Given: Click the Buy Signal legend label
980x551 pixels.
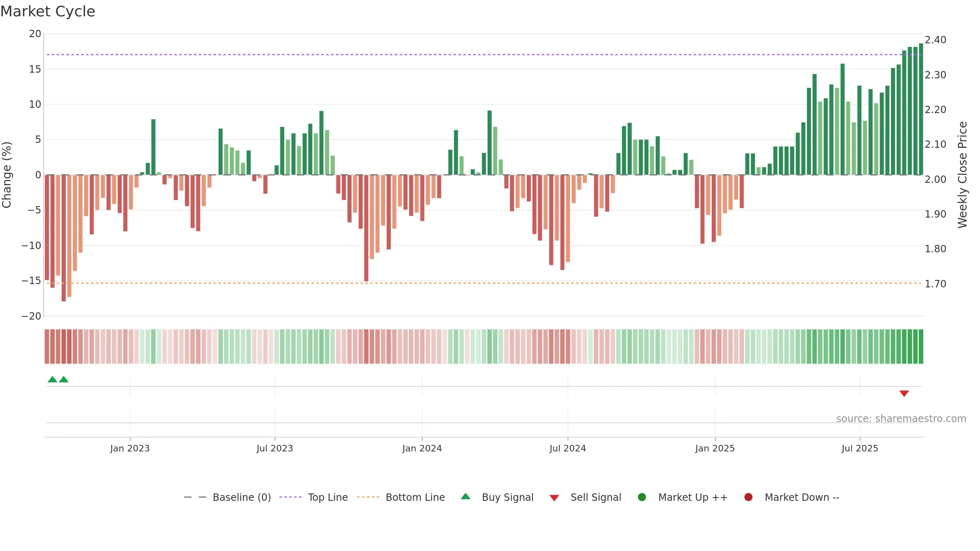Looking at the screenshot, I should (x=508, y=497).
